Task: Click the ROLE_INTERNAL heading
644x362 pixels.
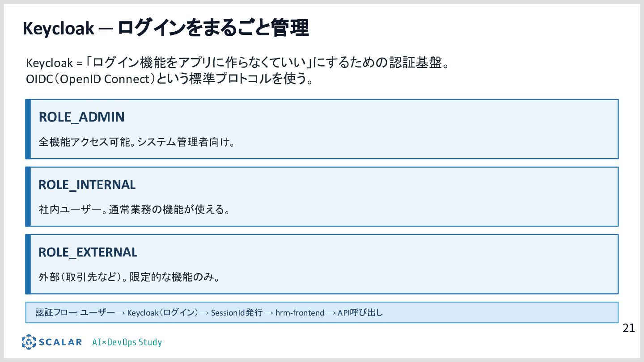Action: [87, 185]
